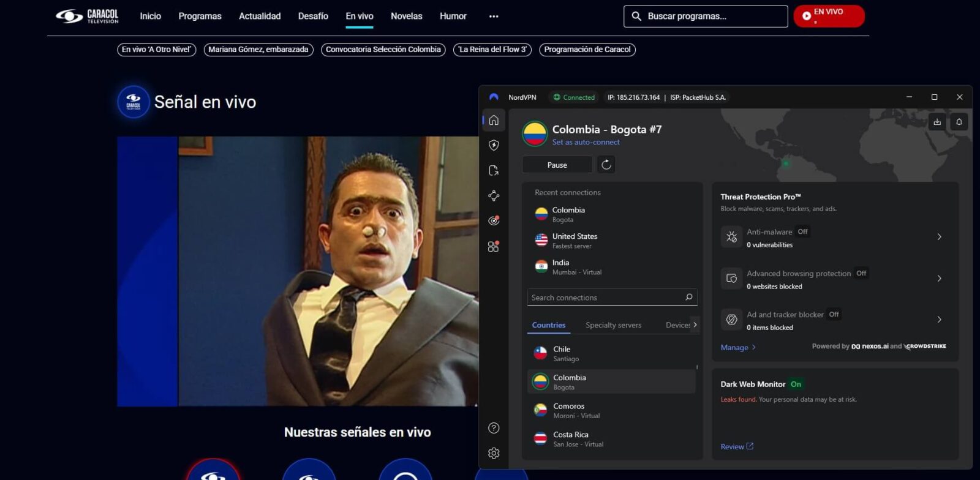Click the download icon on NordVPN map
Image resolution: width=980 pixels, height=480 pixels.
click(x=937, y=122)
